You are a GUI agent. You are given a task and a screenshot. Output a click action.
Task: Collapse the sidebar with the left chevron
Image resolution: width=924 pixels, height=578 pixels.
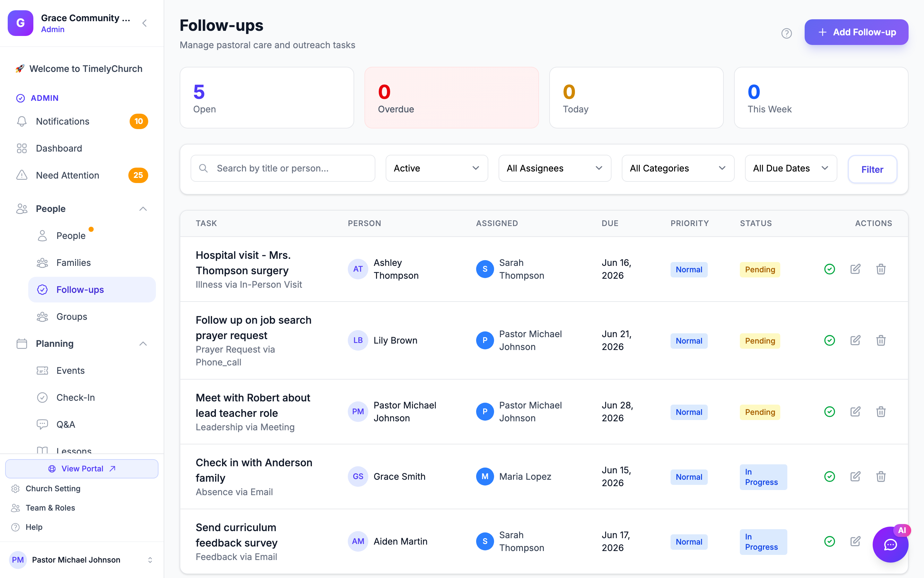(144, 23)
